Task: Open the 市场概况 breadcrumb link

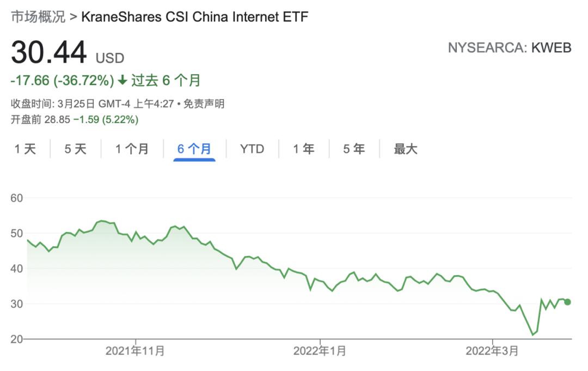Action: [38, 17]
